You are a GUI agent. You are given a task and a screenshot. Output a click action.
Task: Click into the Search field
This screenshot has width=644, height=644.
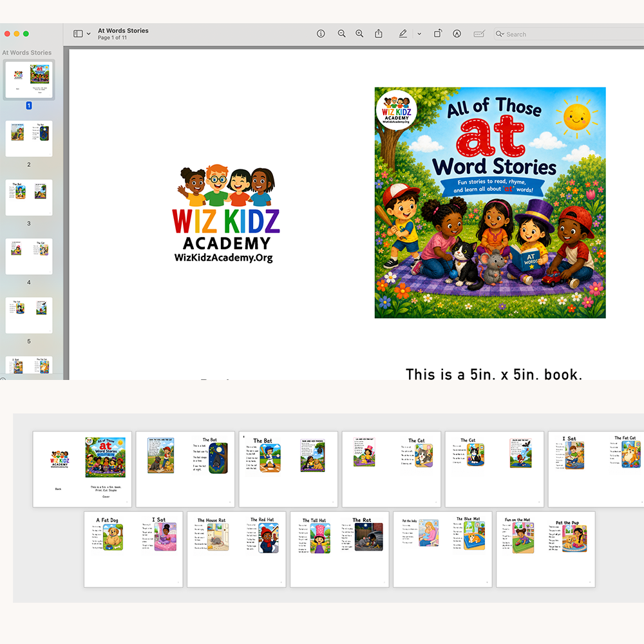pos(571,34)
